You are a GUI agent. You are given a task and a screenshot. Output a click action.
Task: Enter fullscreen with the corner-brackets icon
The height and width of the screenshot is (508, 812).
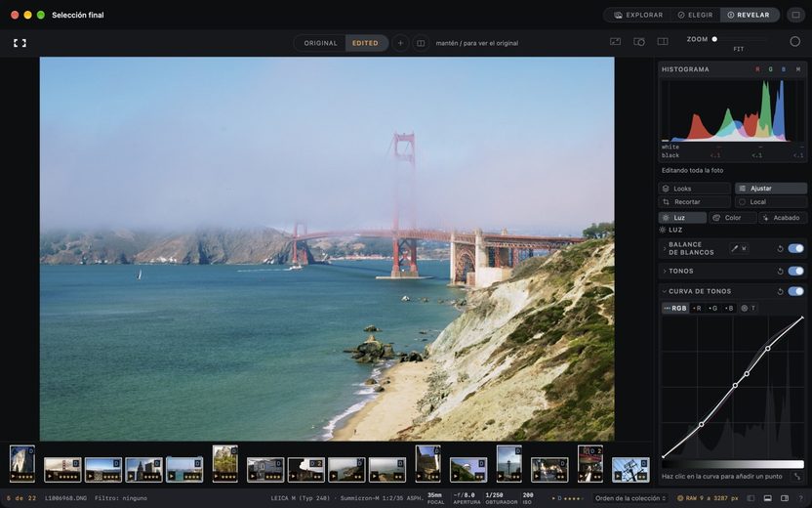(20, 43)
